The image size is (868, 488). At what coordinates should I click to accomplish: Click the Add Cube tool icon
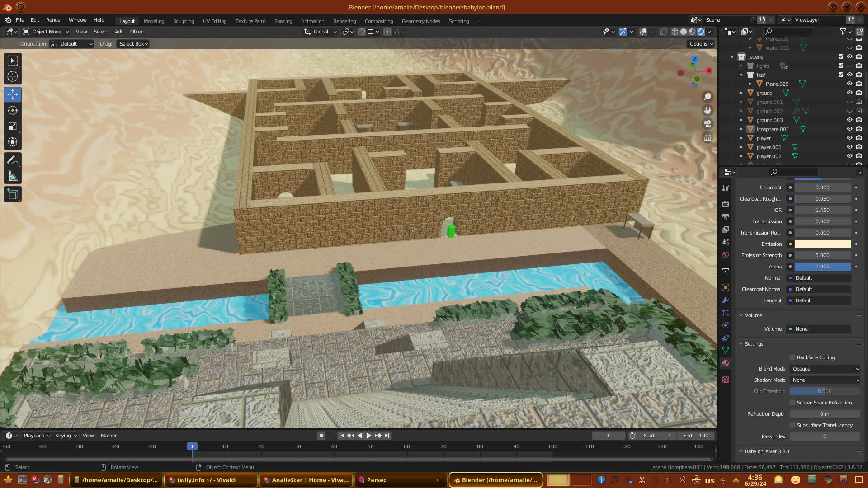tap(13, 194)
